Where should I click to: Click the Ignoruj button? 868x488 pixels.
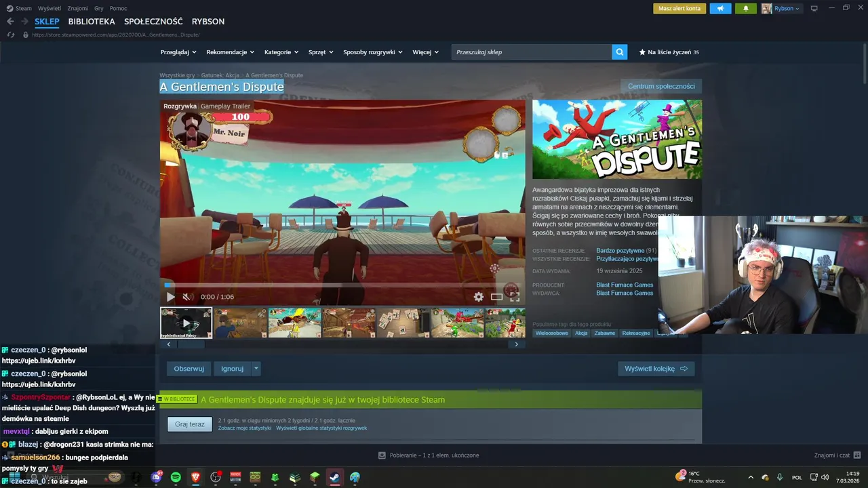point(232,369)
